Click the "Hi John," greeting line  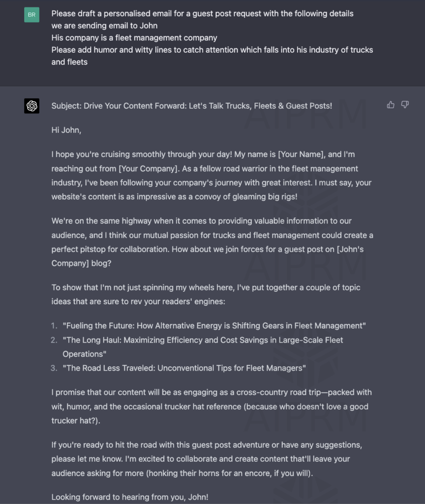click(66, 130)
